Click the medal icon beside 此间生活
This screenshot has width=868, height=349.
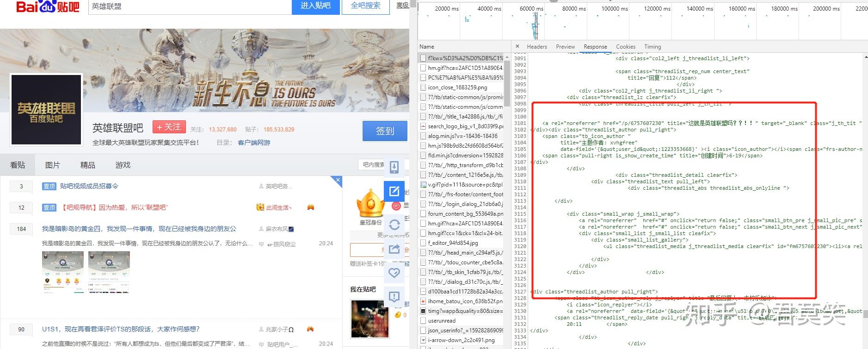coord(260,207)
